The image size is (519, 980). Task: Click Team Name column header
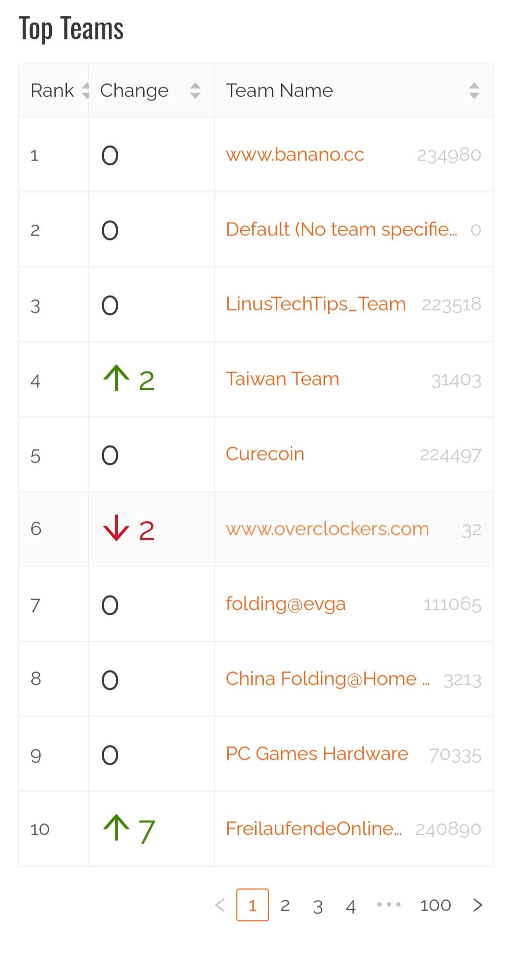click(279, 90)
